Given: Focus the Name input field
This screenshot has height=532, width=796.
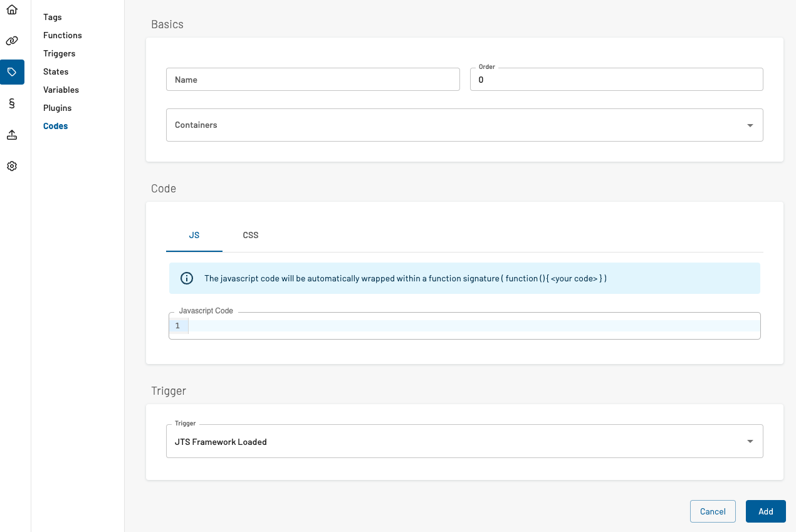Looking at the screenshot, I should (x=313, y=80).
